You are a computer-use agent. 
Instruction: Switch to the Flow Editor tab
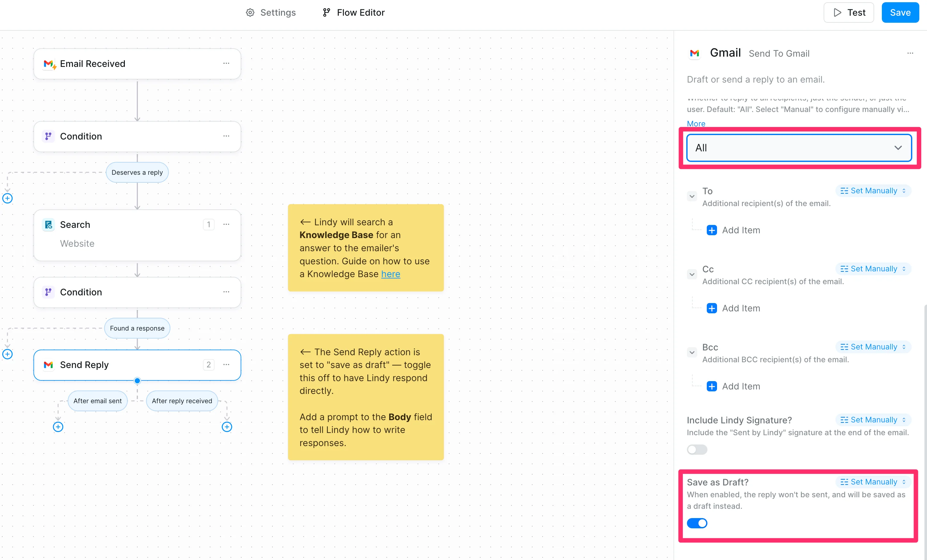tap(354, 12)
